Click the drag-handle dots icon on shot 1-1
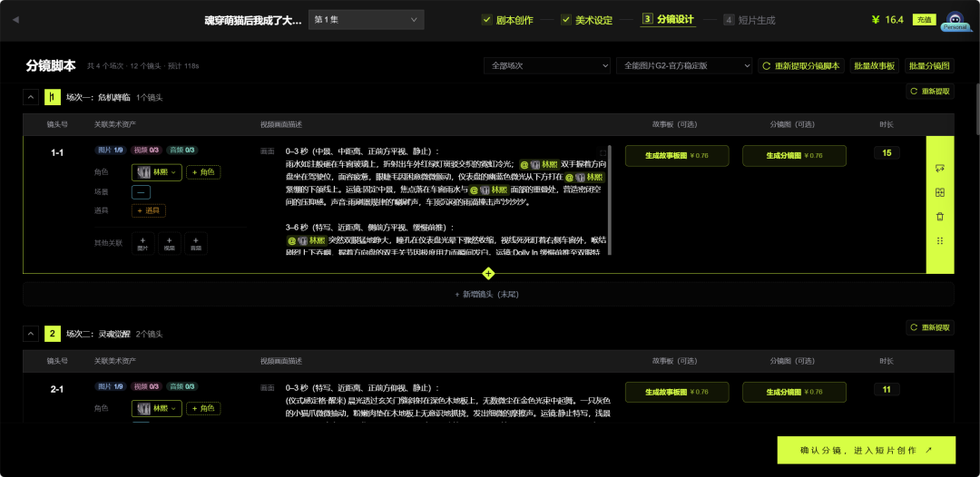The height and width of the screenshot is (477, 980). point(939,241)
